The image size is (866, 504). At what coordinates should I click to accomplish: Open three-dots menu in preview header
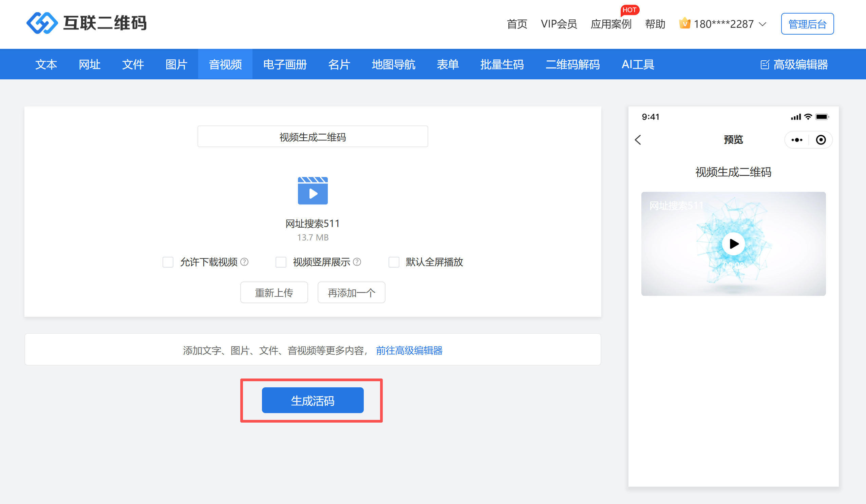(x=796, y=140)
